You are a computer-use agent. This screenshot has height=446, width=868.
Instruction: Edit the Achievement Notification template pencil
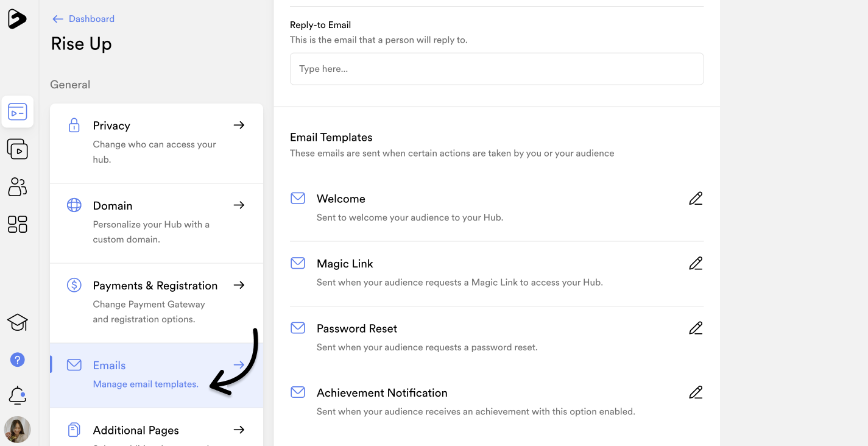696,392
